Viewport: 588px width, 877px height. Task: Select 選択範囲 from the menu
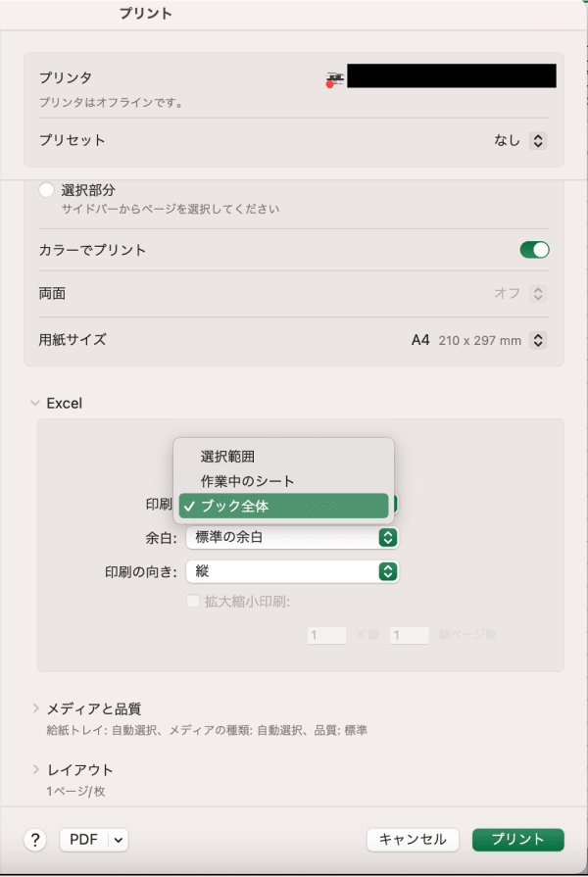click(227, 455)
